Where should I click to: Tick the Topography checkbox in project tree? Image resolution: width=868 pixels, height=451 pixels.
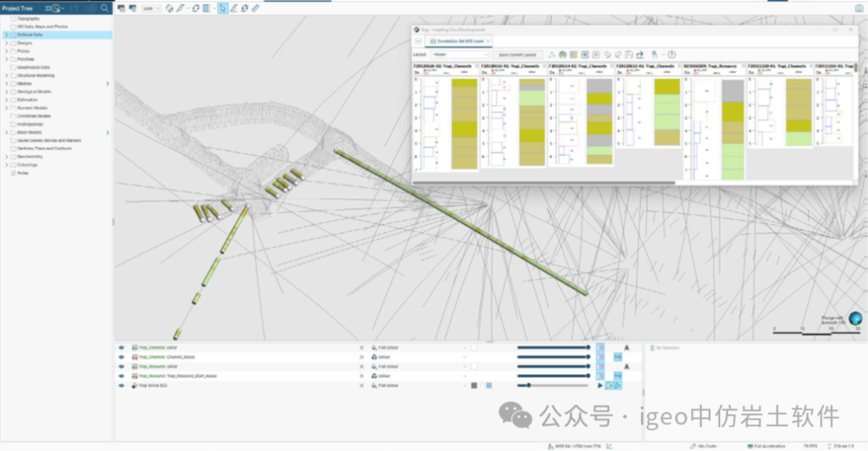[14, 18]
